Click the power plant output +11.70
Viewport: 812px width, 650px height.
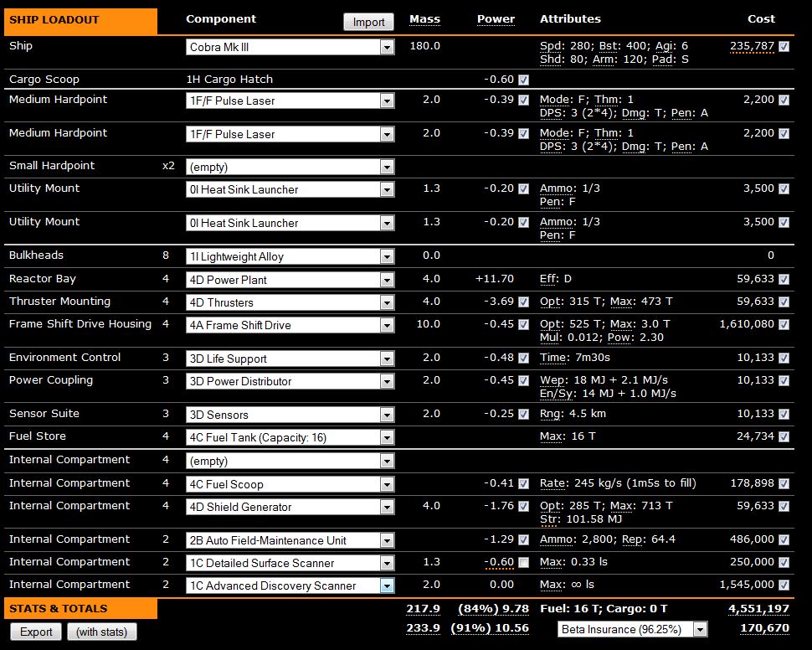point(495,279)
